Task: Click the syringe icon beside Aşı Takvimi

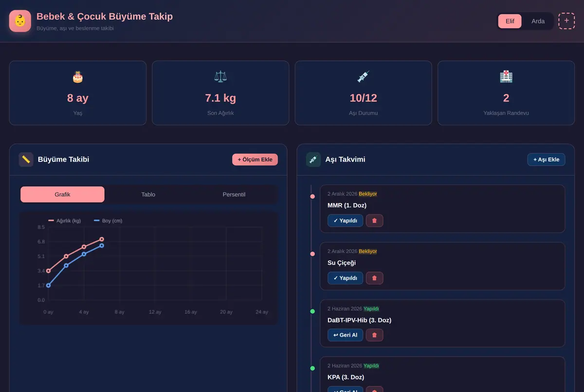Action: tap(313, 160)
